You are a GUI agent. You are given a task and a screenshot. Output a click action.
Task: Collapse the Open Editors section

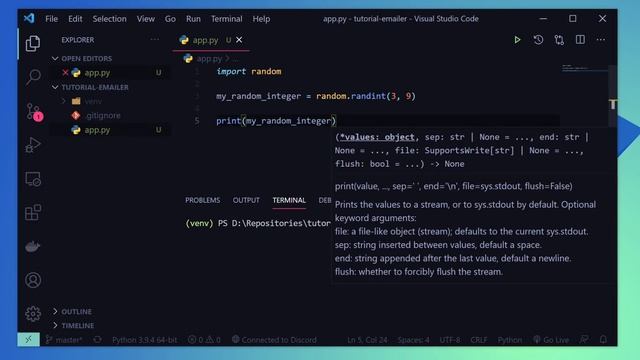[x=86, y=58]
